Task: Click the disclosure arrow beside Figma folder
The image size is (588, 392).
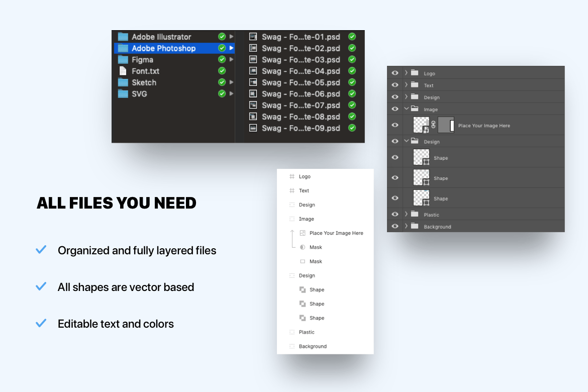Action: (x=231, y=60)
